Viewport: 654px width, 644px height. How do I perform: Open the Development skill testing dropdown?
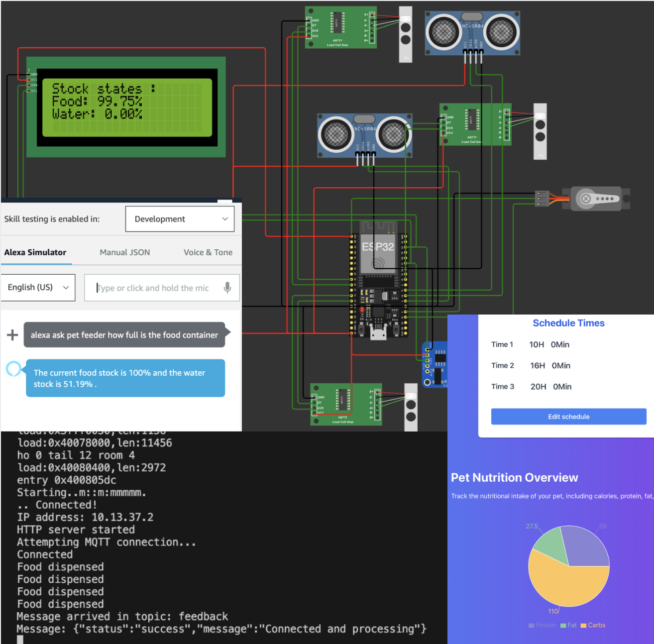[180, 219]
